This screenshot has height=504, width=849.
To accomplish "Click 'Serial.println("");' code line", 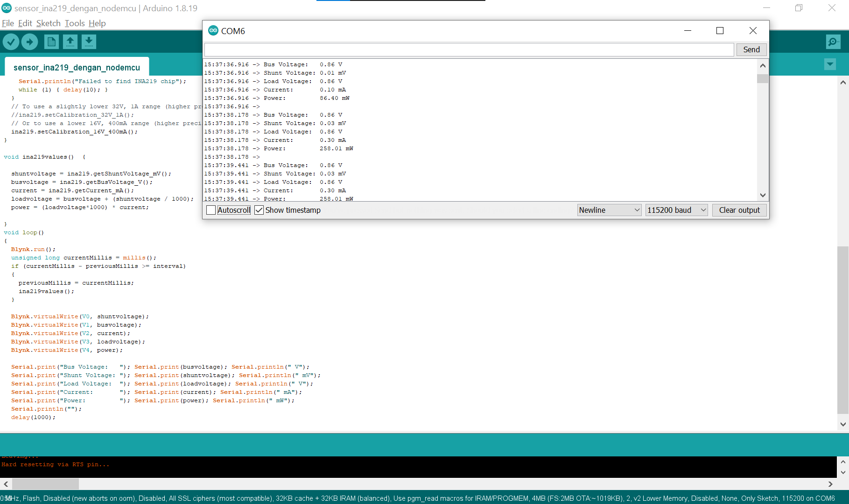I will click(46, 409).
